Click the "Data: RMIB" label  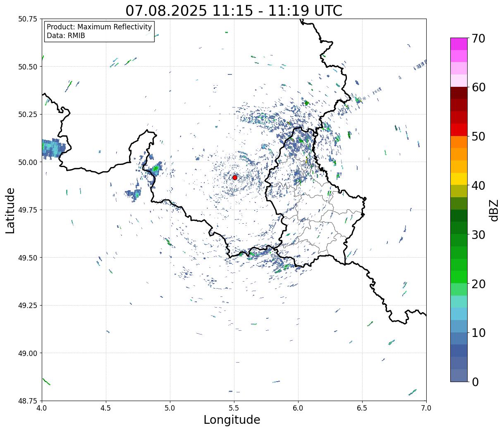pos(66,36)
